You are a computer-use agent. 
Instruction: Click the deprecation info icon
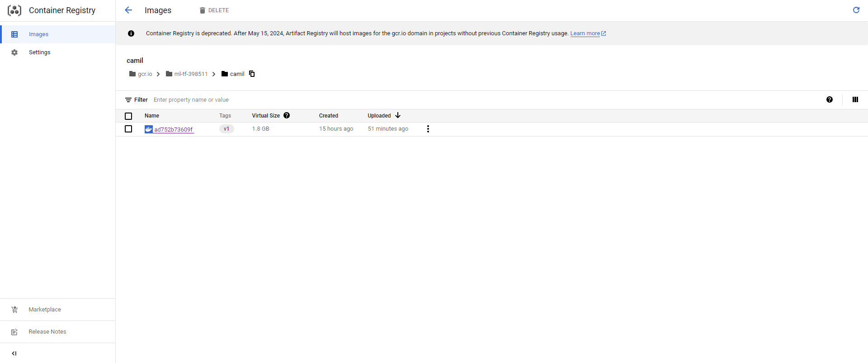click(x=131, y=33)
